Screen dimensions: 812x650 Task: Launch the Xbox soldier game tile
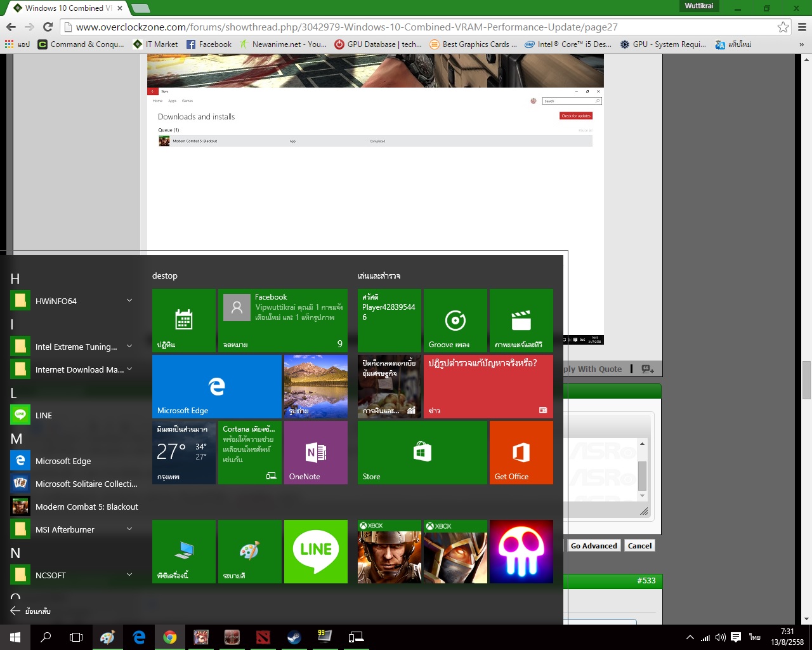point(390,552)
